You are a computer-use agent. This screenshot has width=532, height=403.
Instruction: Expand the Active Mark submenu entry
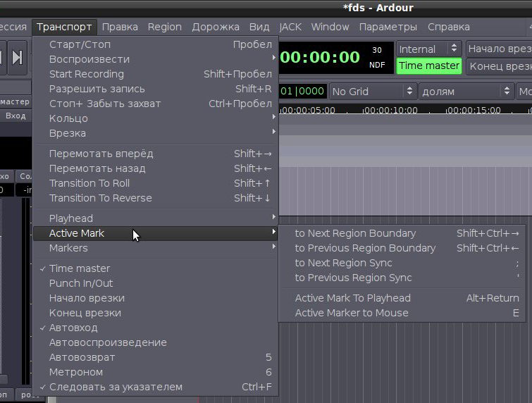pyautogui.click(x=156, y=233)
